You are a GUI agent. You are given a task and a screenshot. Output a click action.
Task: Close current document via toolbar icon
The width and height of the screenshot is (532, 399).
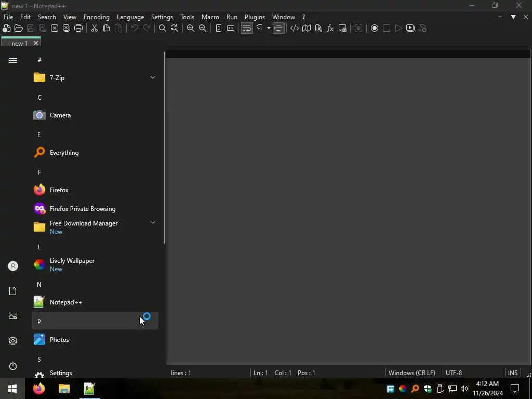point(54,29)
